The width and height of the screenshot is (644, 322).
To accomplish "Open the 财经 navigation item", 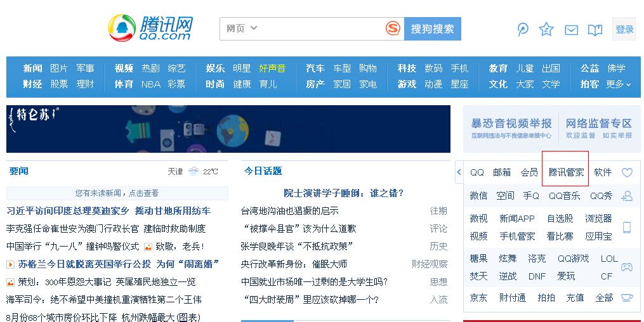I will click(x=32, y=84).
